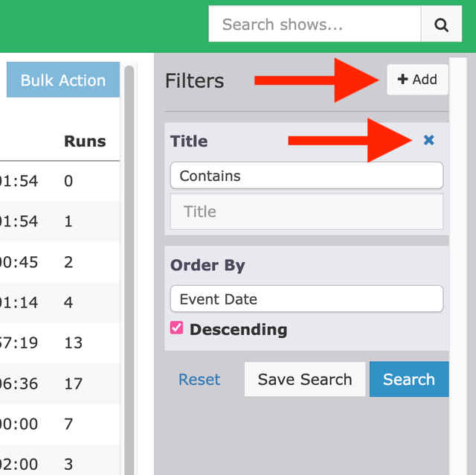The image size is (476, 475).
Task: Click the 02:00 time cell
Action: (19, 465)
